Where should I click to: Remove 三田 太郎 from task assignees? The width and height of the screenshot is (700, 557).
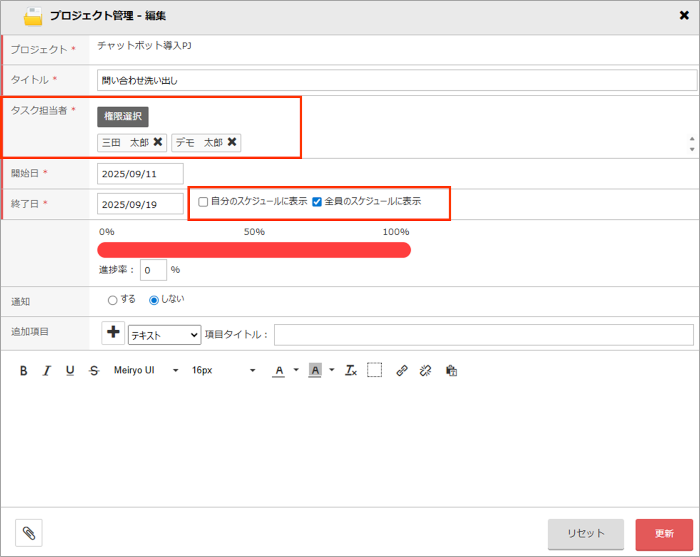(158, 143)
